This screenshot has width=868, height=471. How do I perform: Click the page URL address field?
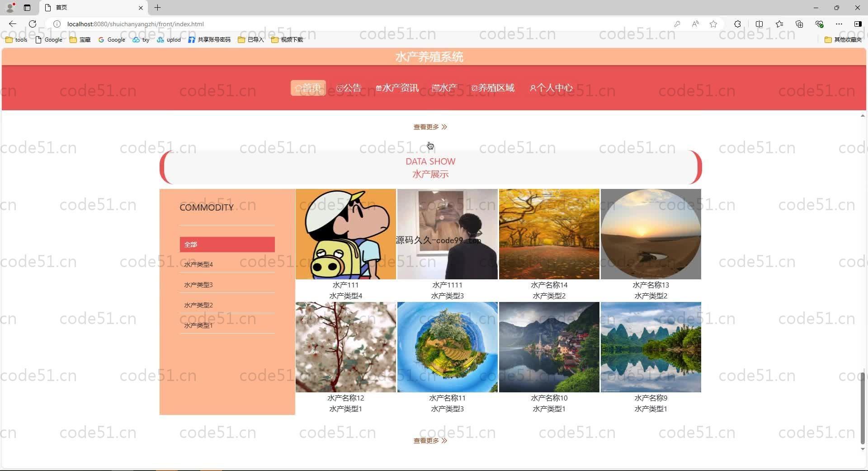(x=362, y=24)
